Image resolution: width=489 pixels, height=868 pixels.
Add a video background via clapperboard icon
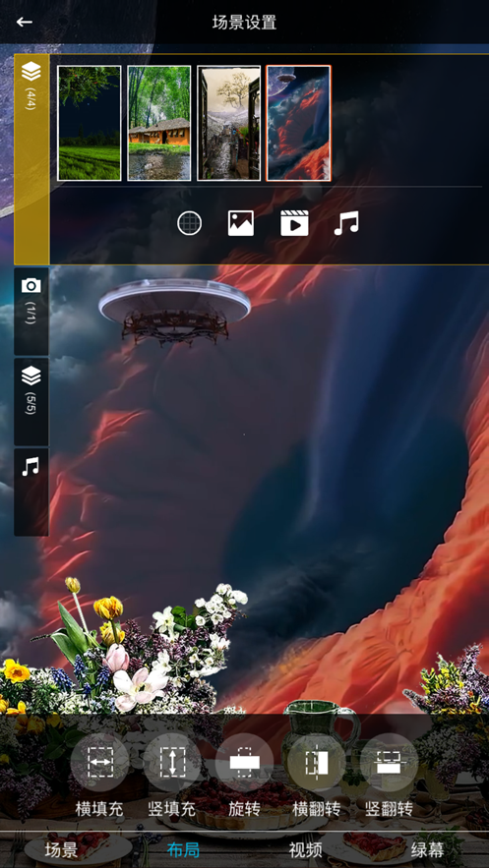point(294,224)
